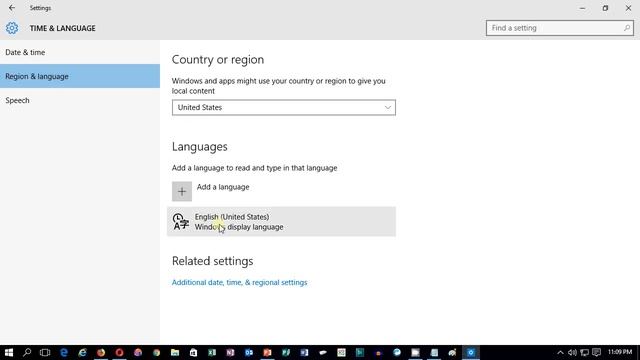Show hidden system tray icons
This screenshot has width=640, height=360.
[560, 352]
